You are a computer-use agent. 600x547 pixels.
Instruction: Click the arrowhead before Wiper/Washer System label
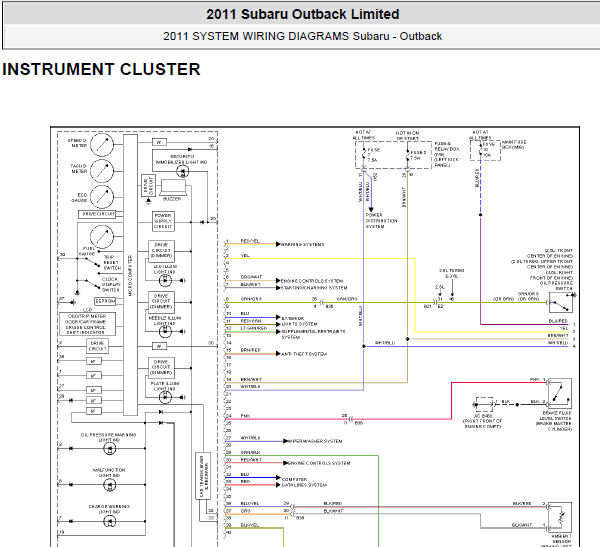pyautogui.click(x=285, y=441)
